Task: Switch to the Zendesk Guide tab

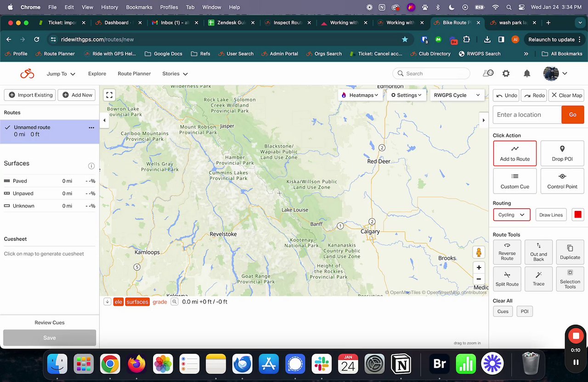Action: pyautogui.click(x=232, y=23)
